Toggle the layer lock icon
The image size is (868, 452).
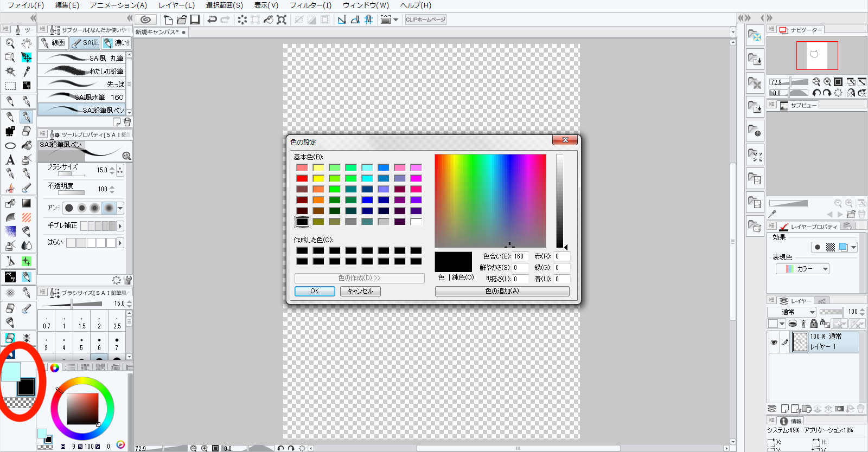pos(814,324)
